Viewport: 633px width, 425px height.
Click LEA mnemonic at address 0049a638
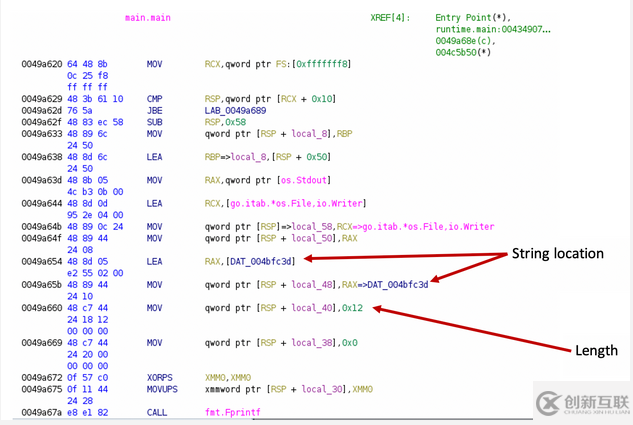[155, 157]
